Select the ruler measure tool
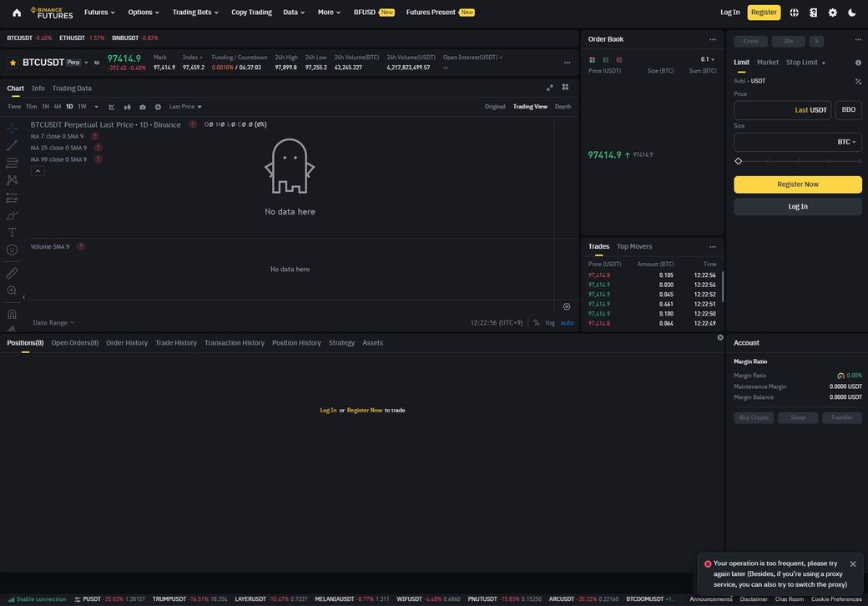 click(x=12, y=273)
